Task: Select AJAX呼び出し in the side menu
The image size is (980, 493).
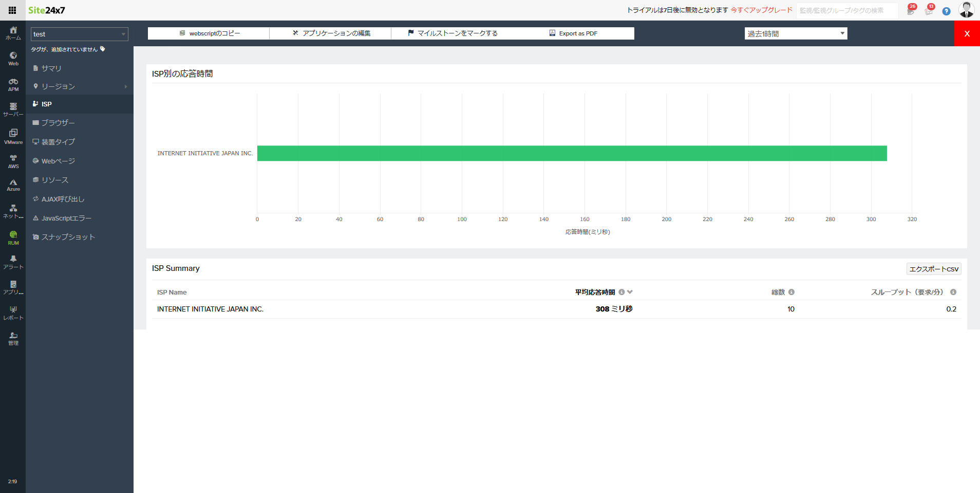Action: pos(80,199)
